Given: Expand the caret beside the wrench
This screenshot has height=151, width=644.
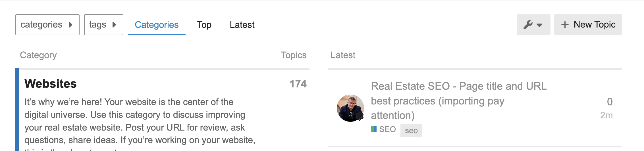Looking at the screenshot, I should click(x=539, y=25).
